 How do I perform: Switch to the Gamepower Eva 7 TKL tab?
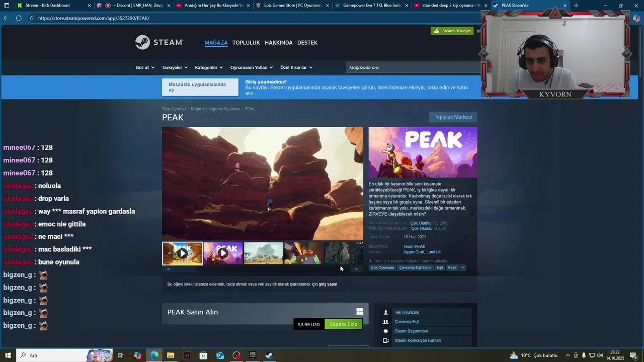coord(371,6)
